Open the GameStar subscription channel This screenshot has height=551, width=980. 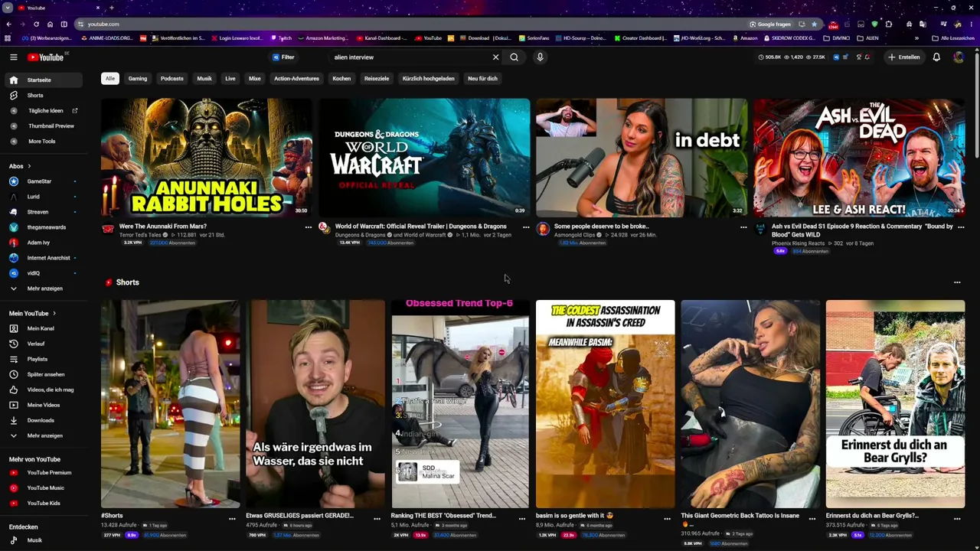coord(44,181)
